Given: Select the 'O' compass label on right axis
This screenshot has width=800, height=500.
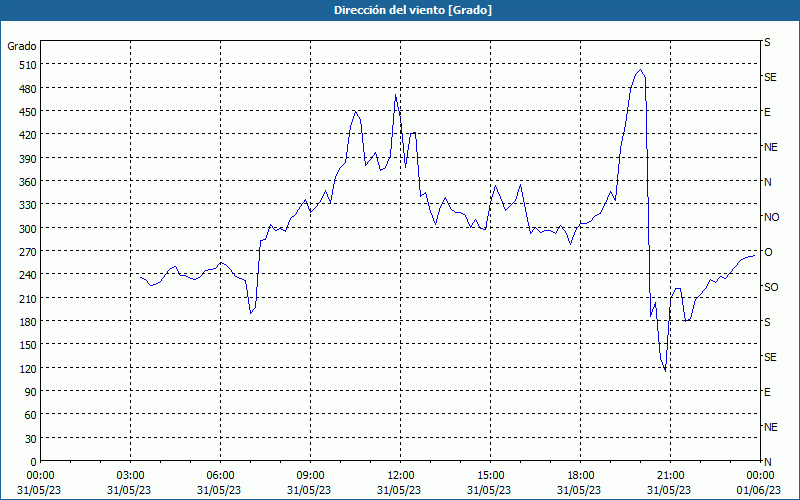Looking at the screenshot, I should (x=768, y=252).
